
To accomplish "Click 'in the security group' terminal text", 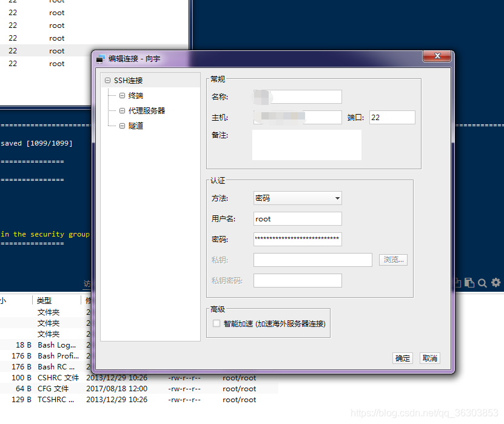I will tap(45, 234).
